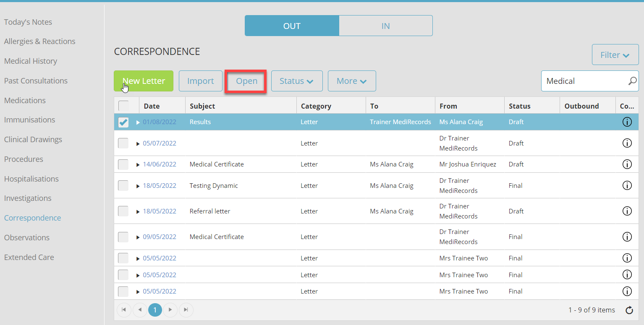The image size is (644, 325).
Task: Open Clinical Drawings section
Action: tap(33, 139)
